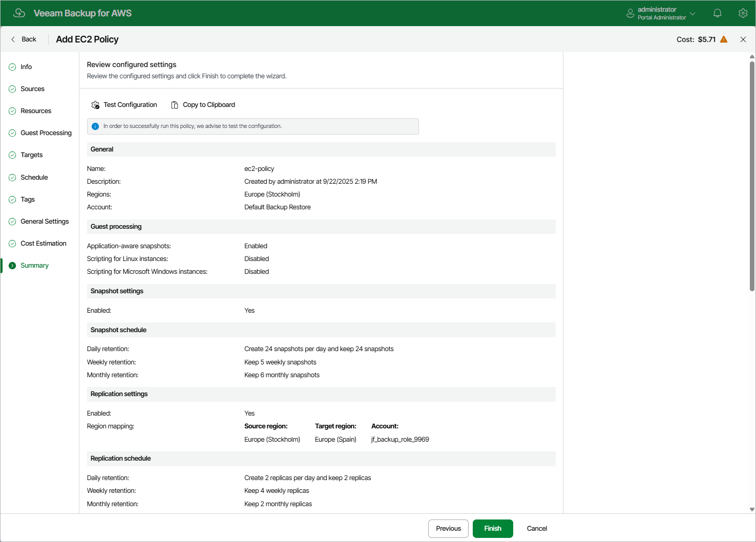This screenshot has height=542, width=756.
Task: Open the Schedule step
Action: (x=34, y=178)
